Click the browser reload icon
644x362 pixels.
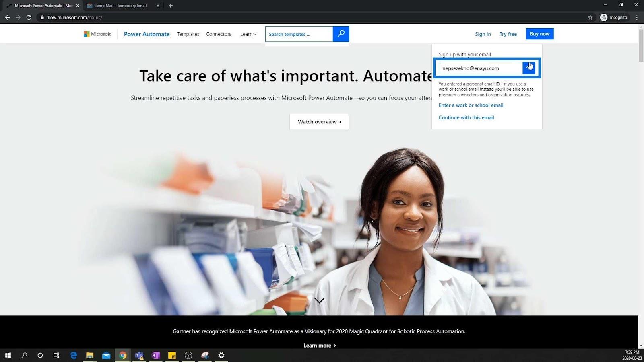pos(29,17)
